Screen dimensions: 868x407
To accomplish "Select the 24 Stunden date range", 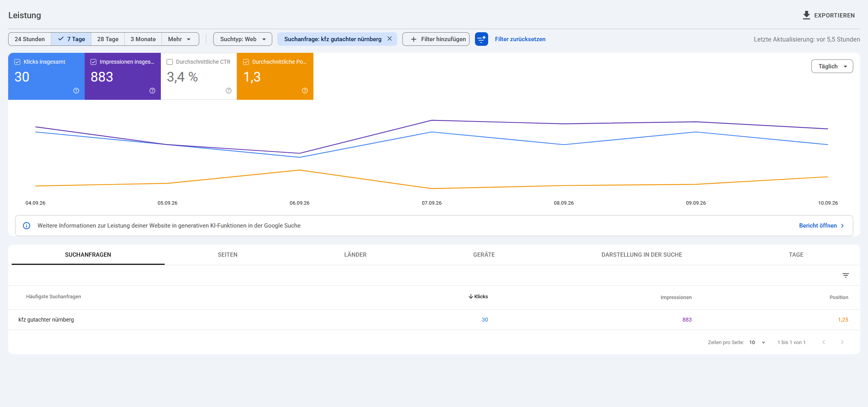I will point(30,39).
